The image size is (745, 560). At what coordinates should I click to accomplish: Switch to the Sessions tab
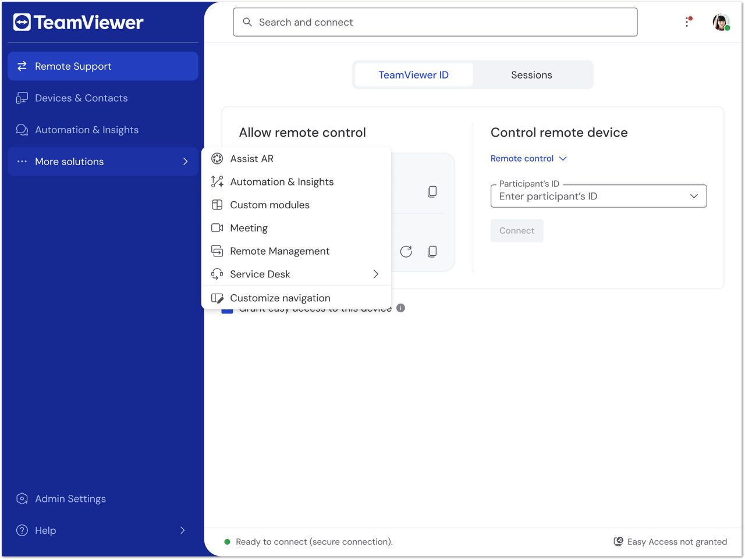point(531,75)
